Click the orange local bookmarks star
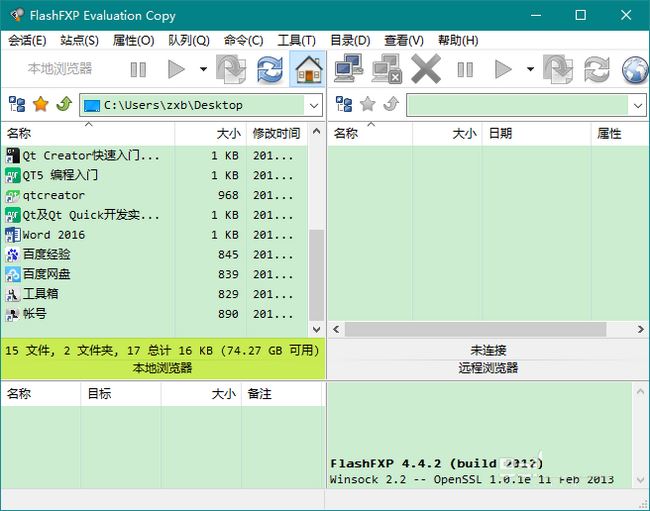650x511 pixels. (x=41, y=104)
